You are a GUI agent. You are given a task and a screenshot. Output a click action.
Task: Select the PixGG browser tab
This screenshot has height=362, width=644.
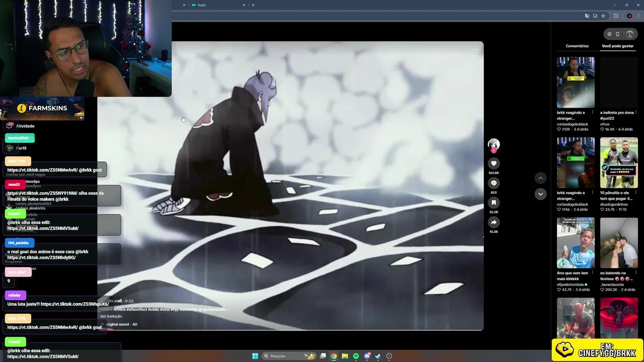click(218, 5)
